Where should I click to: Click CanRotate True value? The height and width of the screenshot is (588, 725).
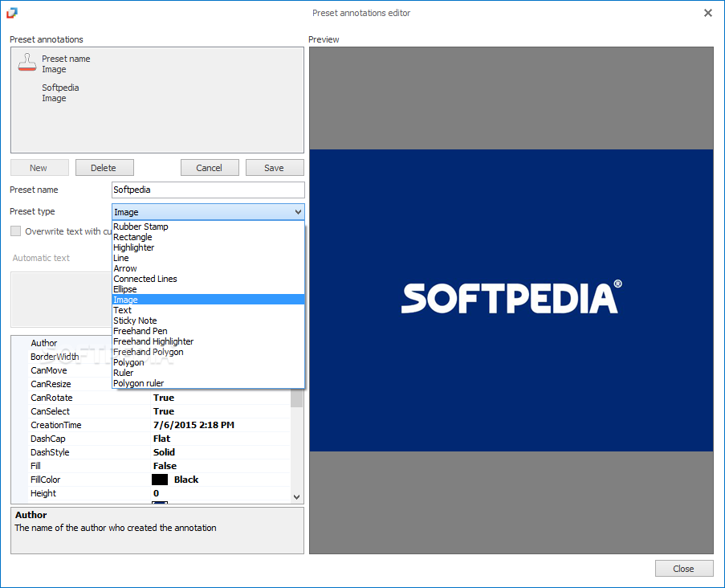click(164, 398)
